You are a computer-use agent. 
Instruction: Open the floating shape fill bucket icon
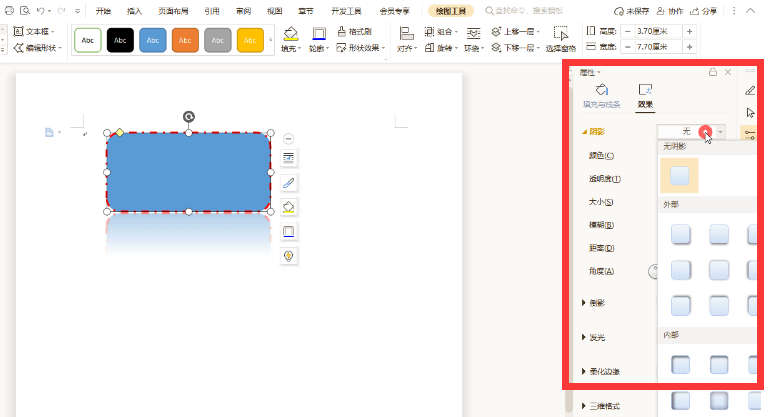click(289, 207)
